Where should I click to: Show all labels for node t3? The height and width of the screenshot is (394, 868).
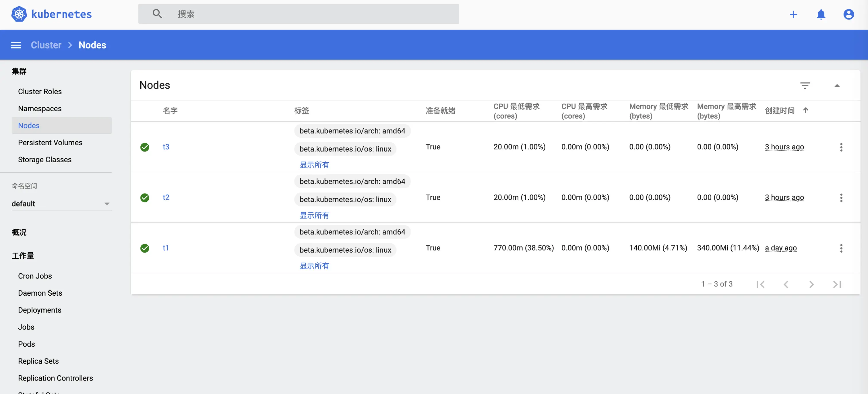314,165
